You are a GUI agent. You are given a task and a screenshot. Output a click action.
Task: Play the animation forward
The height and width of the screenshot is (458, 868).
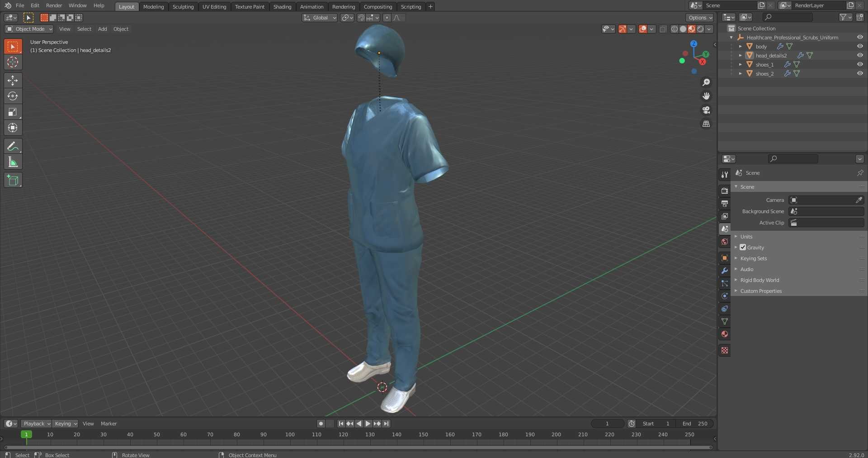368,424
